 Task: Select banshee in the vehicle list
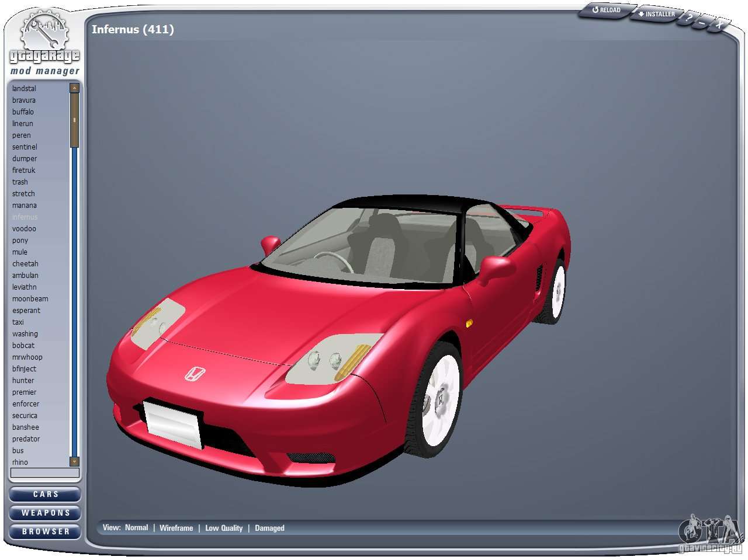pyautogui.click(x=26, y=427)
